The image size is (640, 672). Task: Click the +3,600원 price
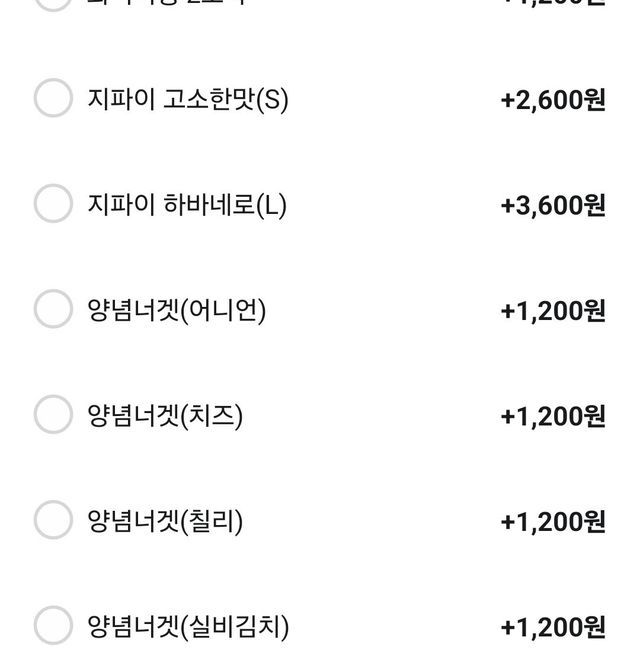point(553,205)
